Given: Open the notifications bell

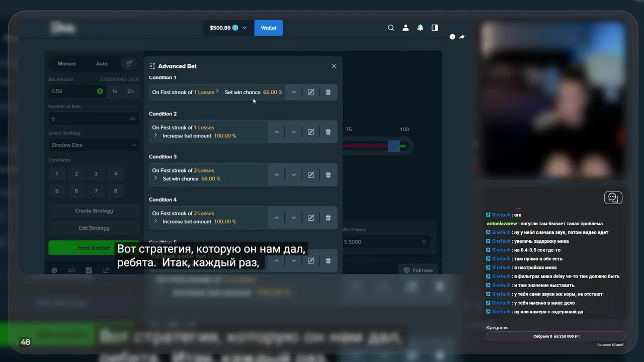Looking at the screenshot, I should tap(420, 28).
